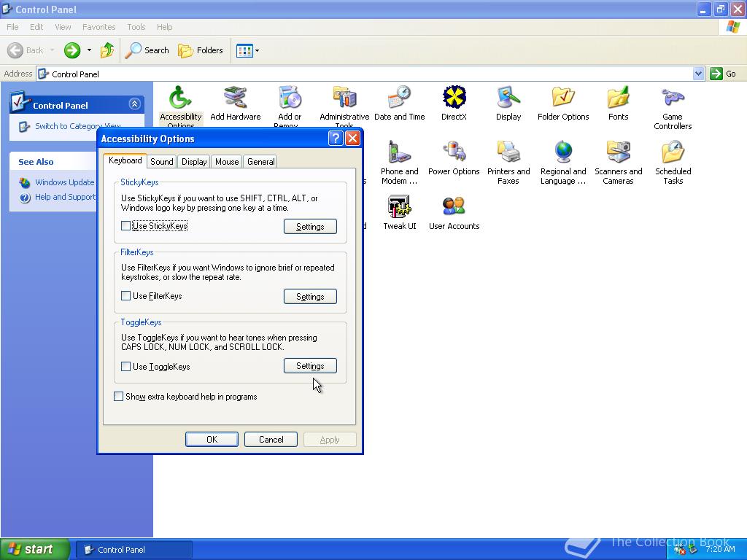Switch to the Display tab
Screen dimensions: 747x560
pos(194,162)
